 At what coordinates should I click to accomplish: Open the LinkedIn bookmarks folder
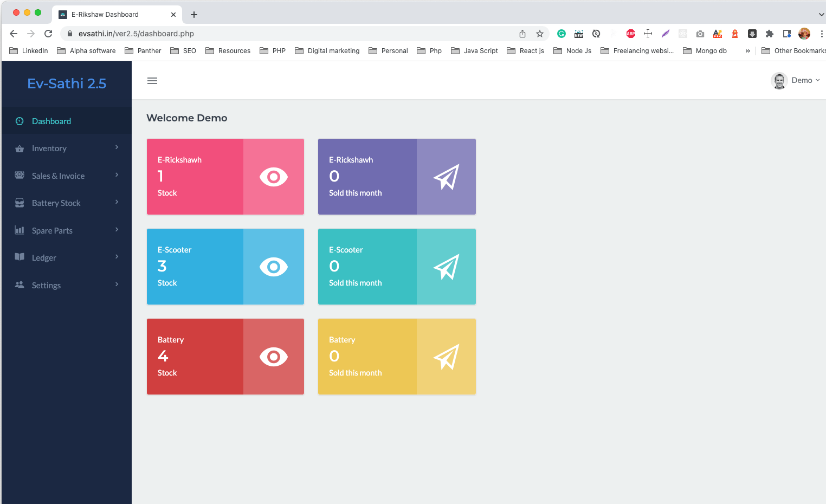tap(28, 50)
